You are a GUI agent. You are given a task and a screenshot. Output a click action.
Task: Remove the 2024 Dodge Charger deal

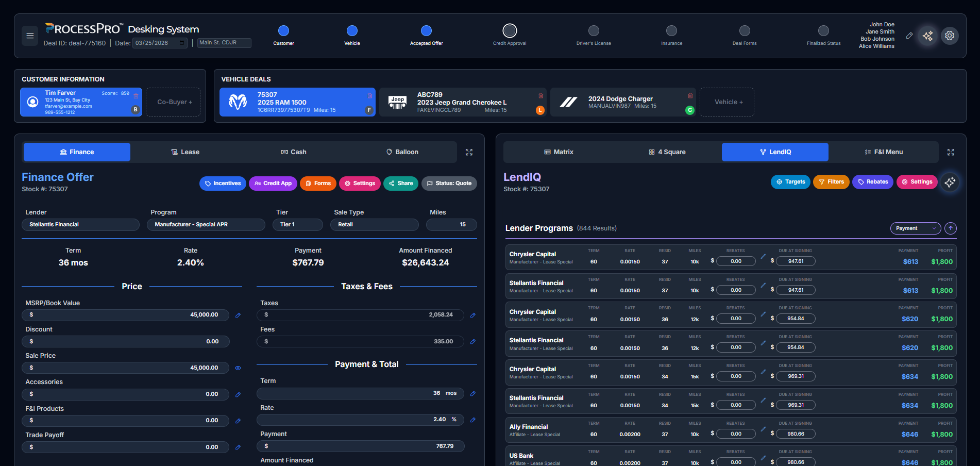click(690, 95)
